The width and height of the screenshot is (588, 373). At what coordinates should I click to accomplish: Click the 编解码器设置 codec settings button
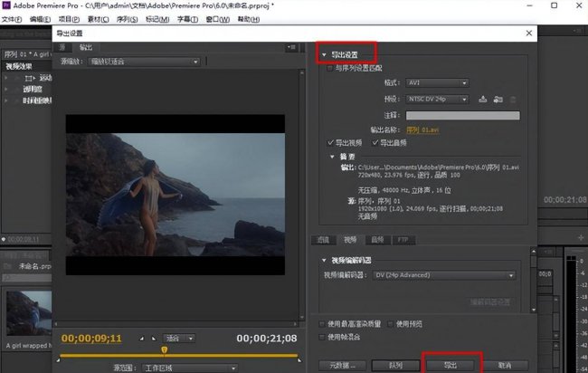click(490, 302)
